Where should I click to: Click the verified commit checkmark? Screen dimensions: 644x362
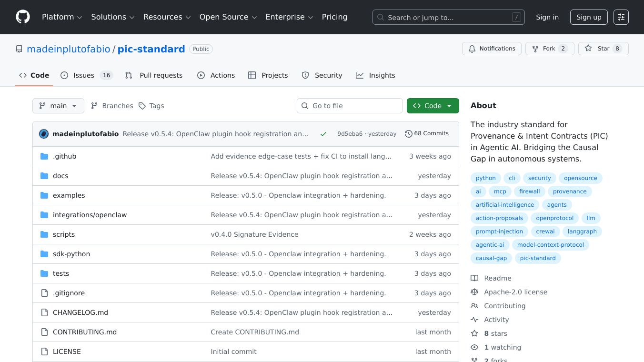tap(323, 134)
